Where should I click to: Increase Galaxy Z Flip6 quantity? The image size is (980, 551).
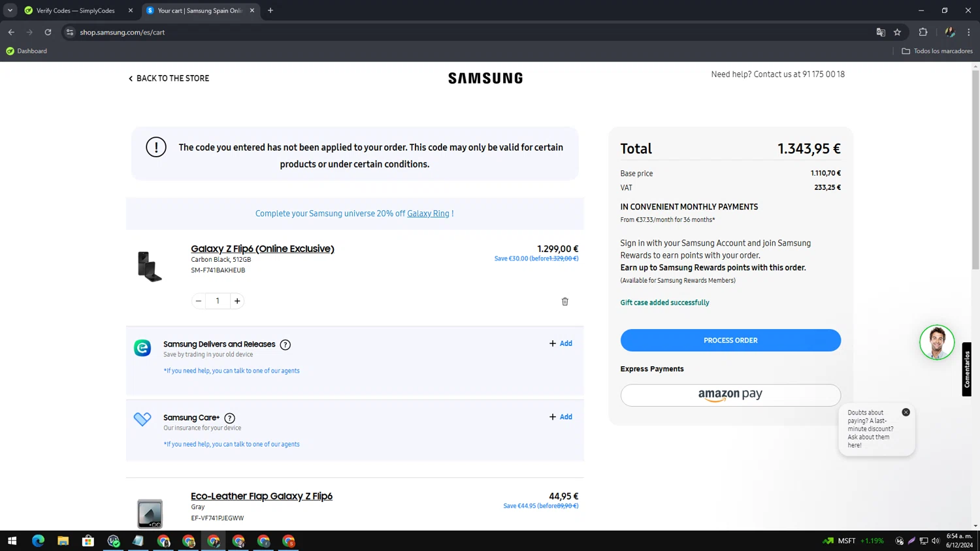point(237,301)
